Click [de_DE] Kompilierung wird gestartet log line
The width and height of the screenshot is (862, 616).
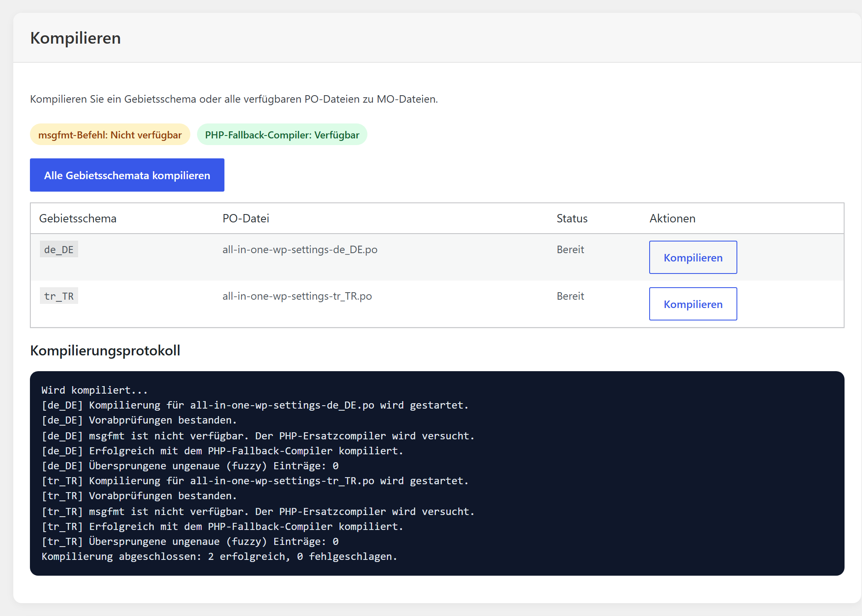click(255, 405)
